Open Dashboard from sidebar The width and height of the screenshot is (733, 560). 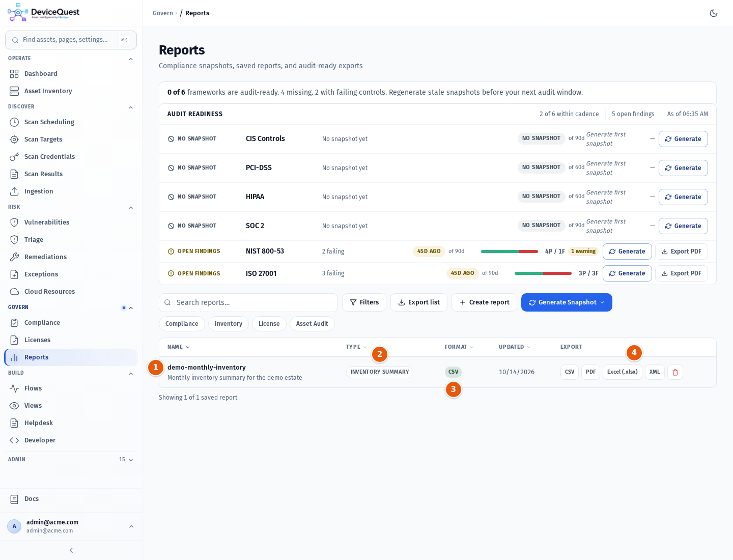71,74
